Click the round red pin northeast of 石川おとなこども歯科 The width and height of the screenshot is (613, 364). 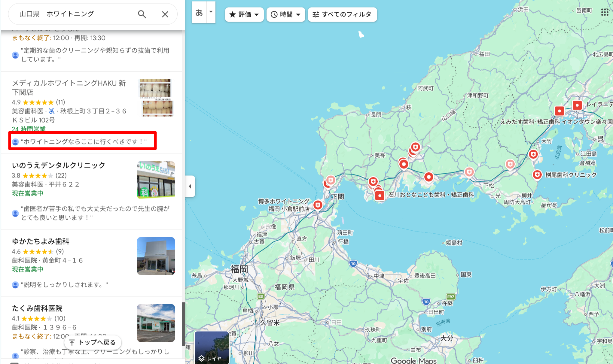click(x=429, y=177)
